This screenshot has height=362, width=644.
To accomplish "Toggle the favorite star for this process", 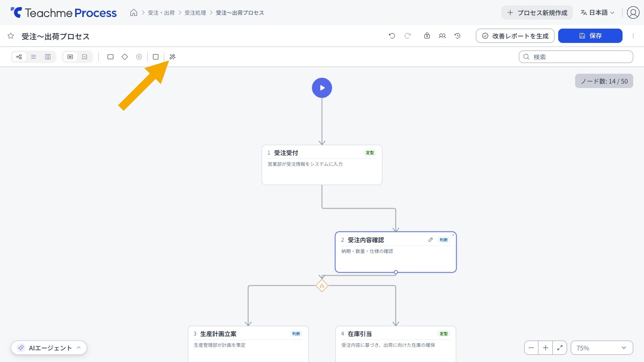I will 11,36.
